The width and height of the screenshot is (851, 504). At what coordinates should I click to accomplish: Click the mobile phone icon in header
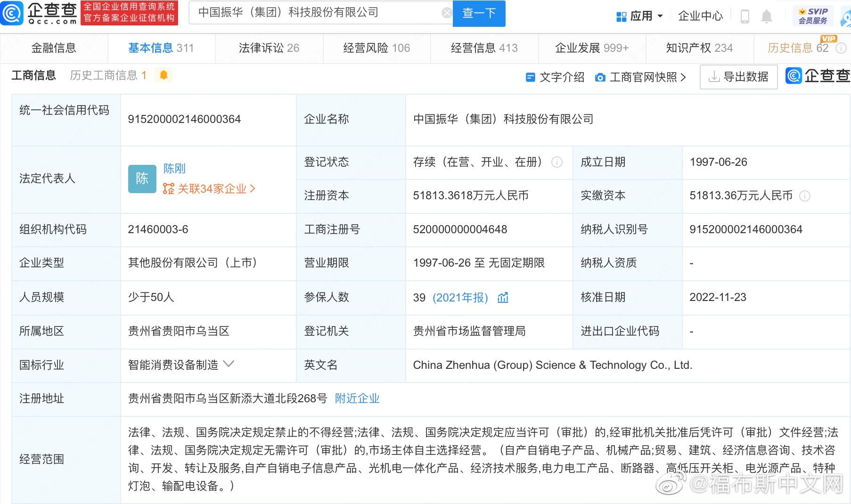[745, 16]
